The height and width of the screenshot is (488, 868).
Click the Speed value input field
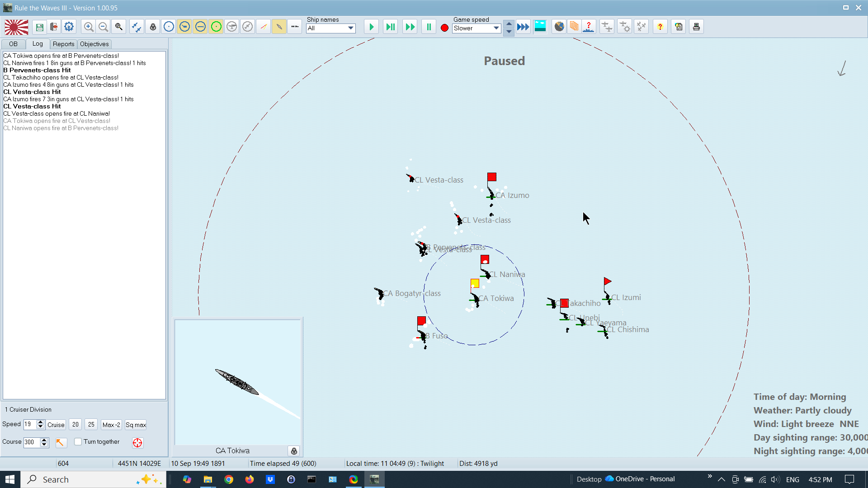click(30, 424)
